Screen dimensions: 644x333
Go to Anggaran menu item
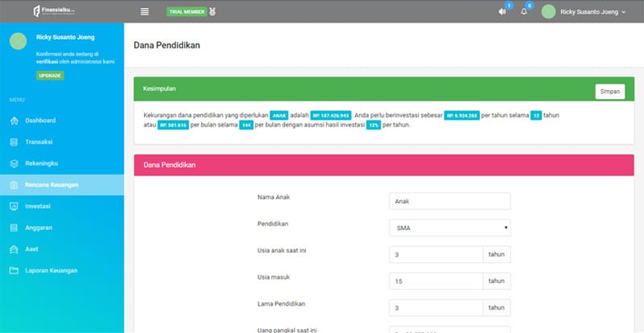click(39, 228)
